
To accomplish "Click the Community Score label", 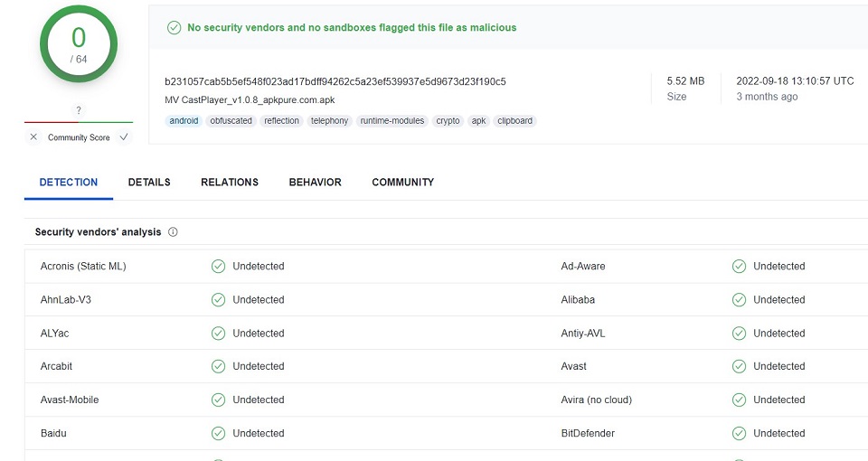I will (79, 137).
